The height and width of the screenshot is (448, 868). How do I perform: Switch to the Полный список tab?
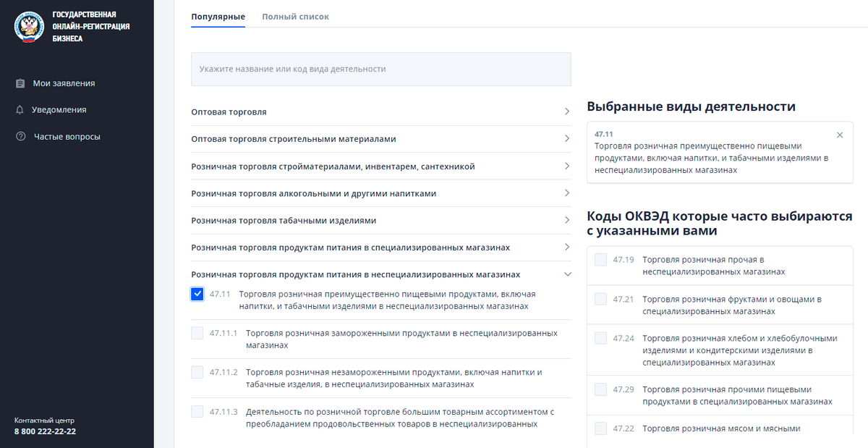pos(295,17)
